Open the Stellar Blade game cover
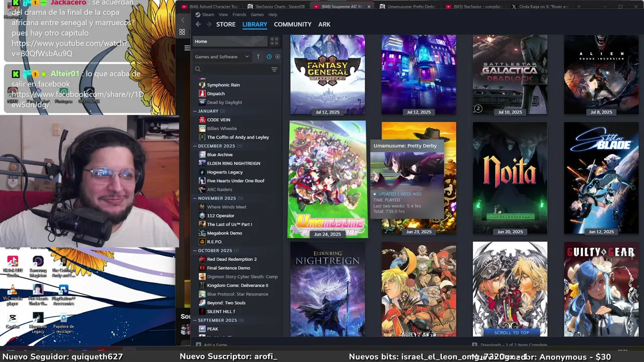The height and width of the screenshot is (362, 644). coord(601,178)
